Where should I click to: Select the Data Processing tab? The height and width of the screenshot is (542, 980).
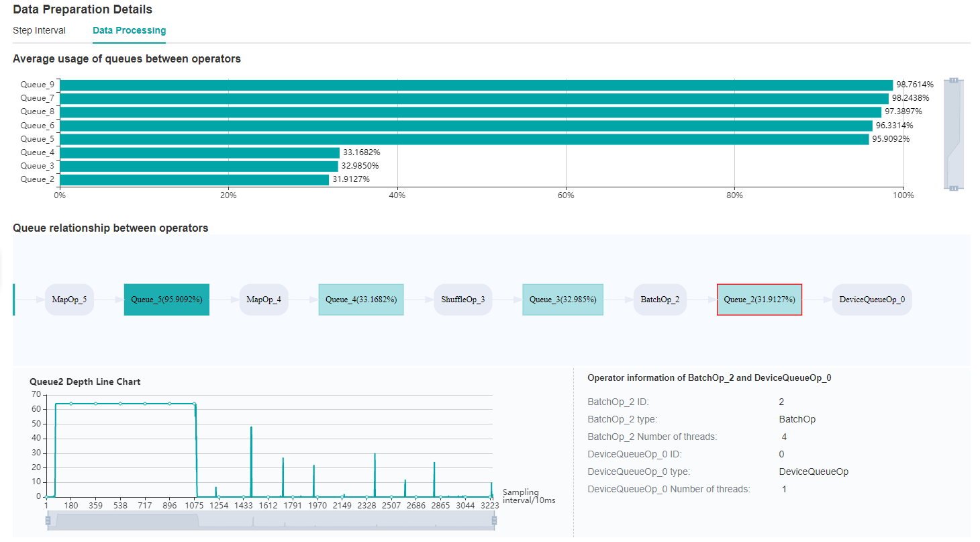tap(129, 30)
